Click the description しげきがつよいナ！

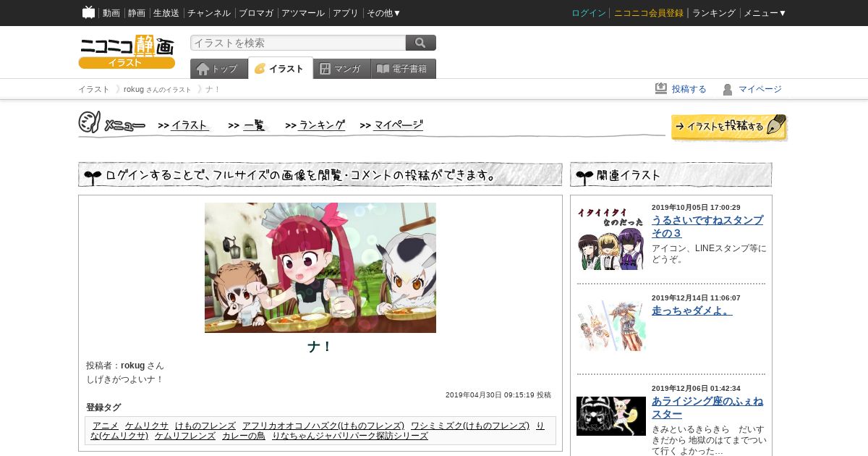tap(125, 379)
